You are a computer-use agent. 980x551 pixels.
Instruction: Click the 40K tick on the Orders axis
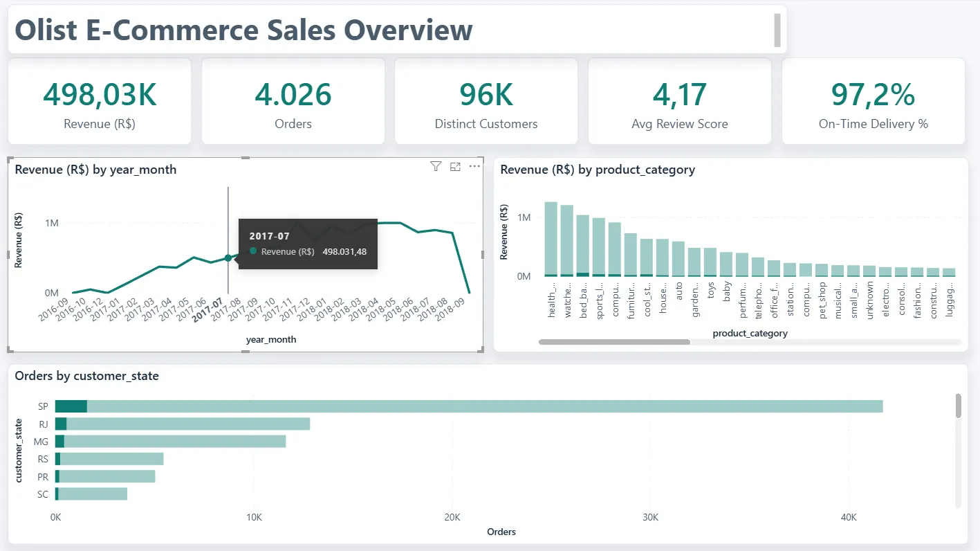[x=849, y=518]
